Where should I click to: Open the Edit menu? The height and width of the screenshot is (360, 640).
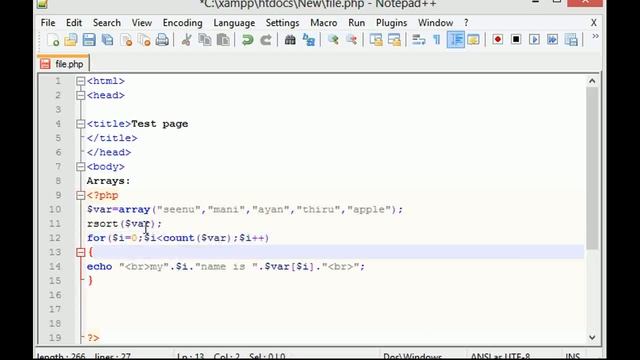(74, 23)
